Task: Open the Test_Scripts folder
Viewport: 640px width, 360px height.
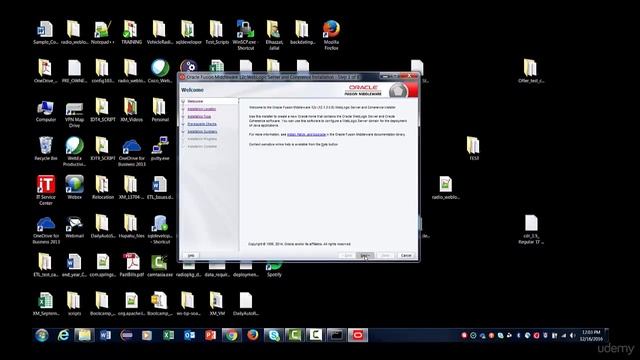Action: tap(217, 32)
